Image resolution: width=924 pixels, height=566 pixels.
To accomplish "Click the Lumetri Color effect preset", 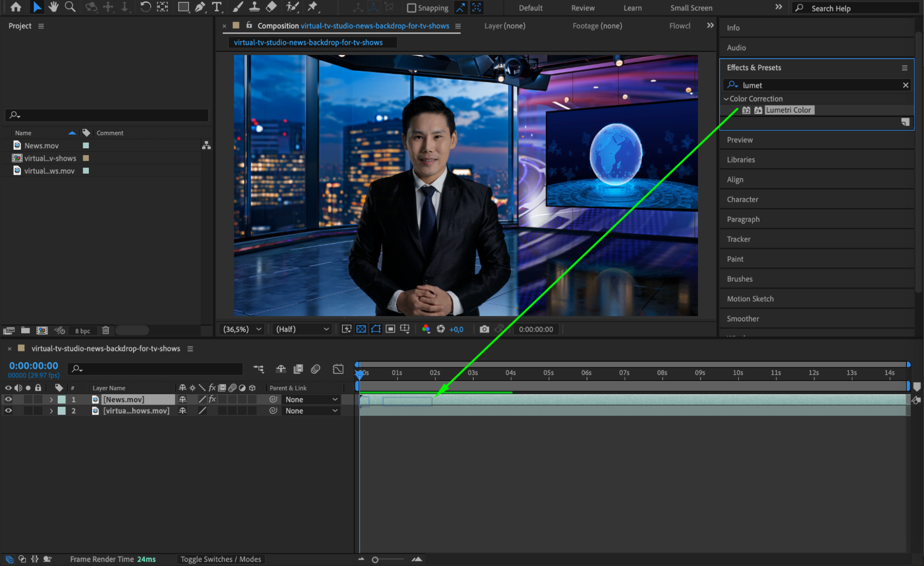I will (788, 110).
